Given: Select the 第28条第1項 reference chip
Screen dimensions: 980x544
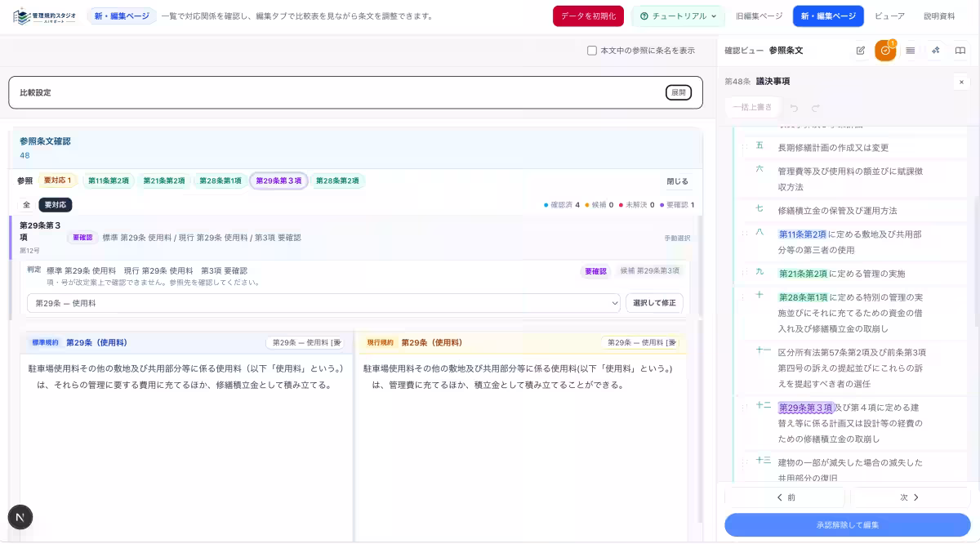Looking at the screenshot, I should (x=220, y=181).
